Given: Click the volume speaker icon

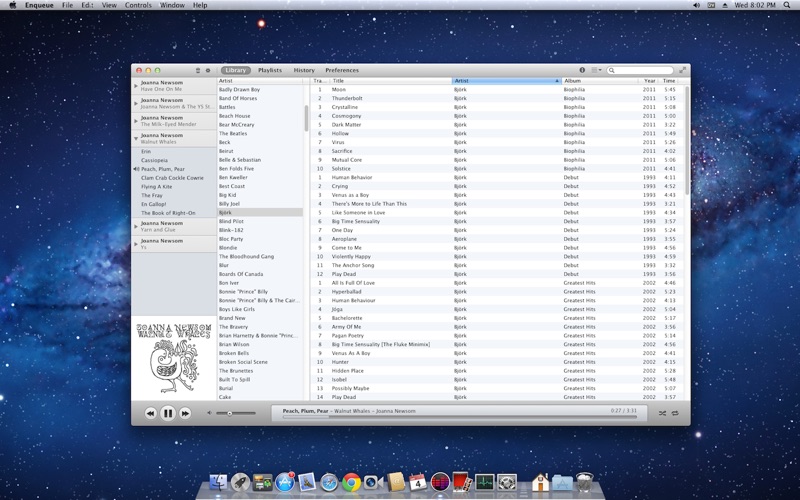Looking at the screenshot, I should click(x=209, y=413).
